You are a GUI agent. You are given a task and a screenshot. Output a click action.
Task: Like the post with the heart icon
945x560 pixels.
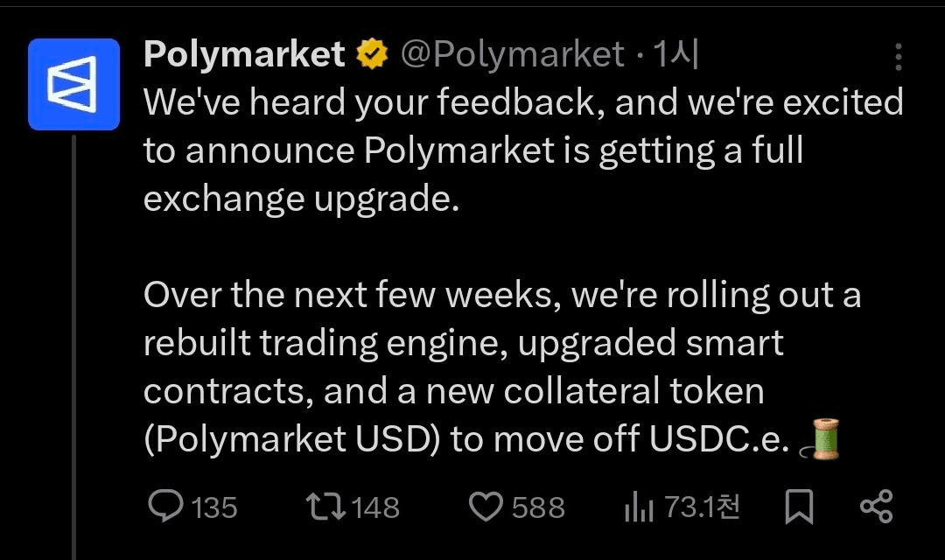coord(486,507)
